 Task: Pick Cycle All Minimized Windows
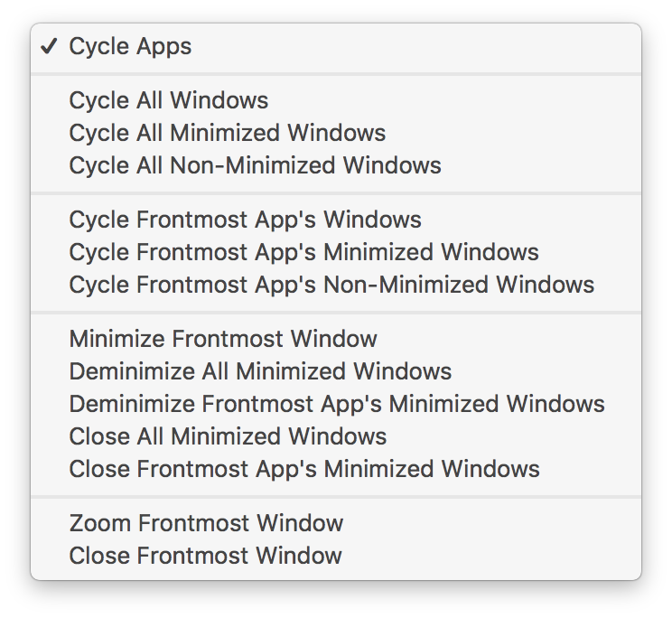tap(228, 133)
